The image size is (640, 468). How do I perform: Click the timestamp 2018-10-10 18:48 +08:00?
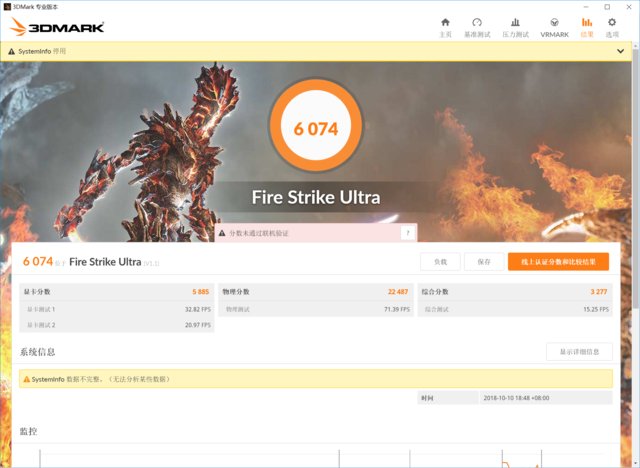pyautogui.click(x=516, y=398)
